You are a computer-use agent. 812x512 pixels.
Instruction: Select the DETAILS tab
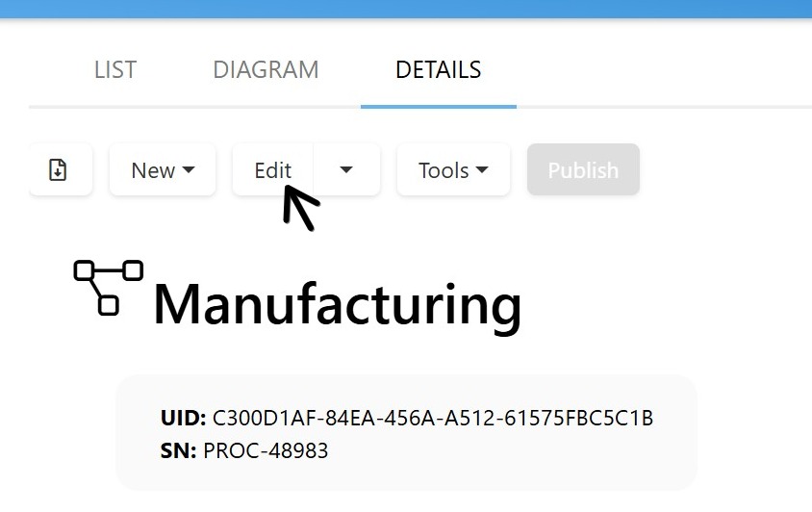pyautogui.click(x=438, y=70)
